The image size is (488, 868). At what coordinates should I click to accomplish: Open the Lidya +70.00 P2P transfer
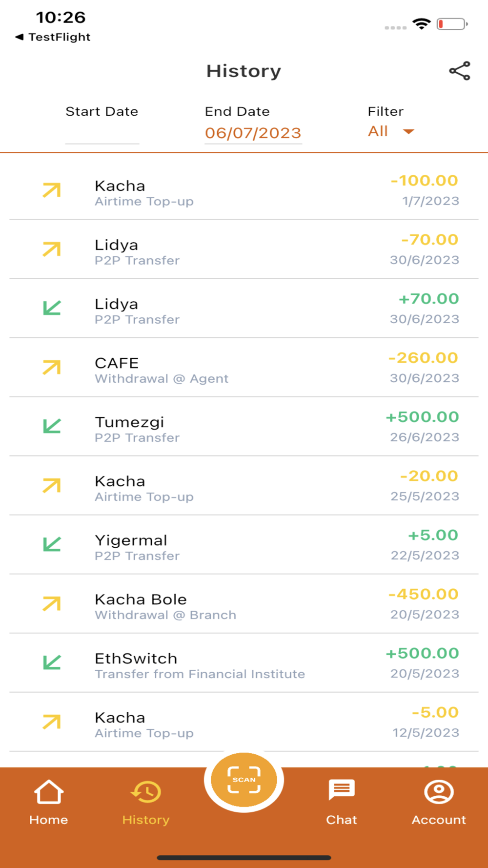pos(244,309)
